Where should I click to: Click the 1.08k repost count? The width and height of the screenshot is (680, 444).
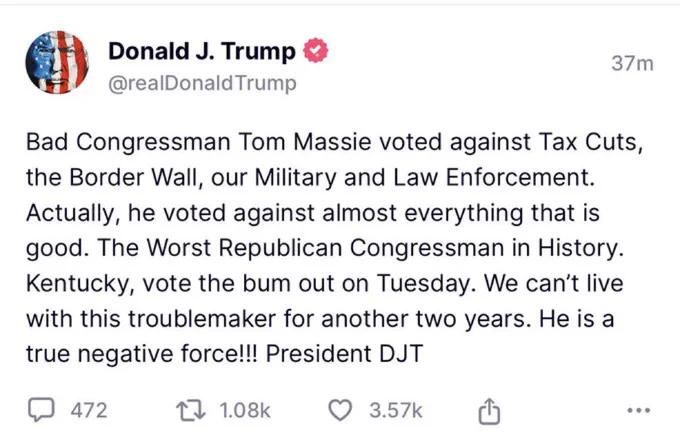pos(245,410)
